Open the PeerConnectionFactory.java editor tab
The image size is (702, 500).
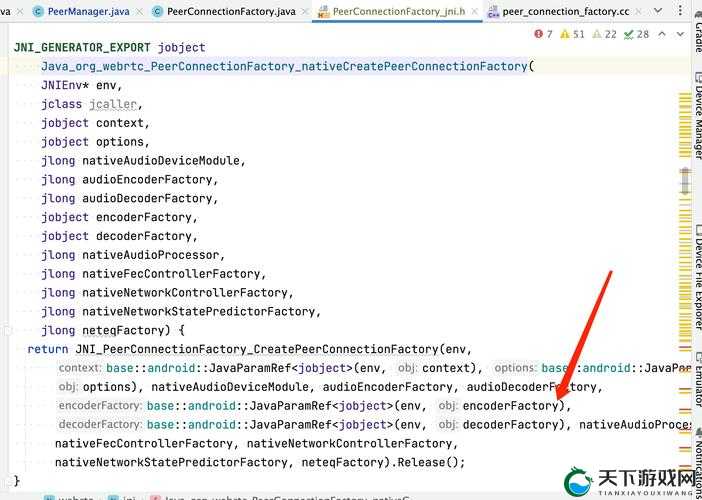[231, 11]
